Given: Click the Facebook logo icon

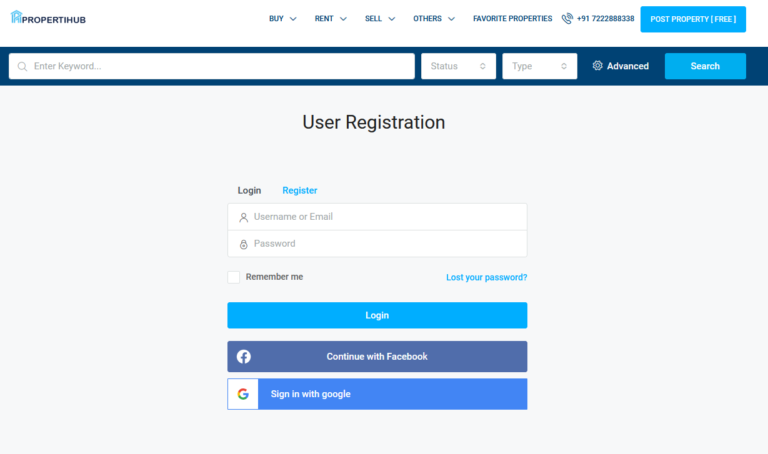Looking at the screenshot, I should [x=243, y=357].
